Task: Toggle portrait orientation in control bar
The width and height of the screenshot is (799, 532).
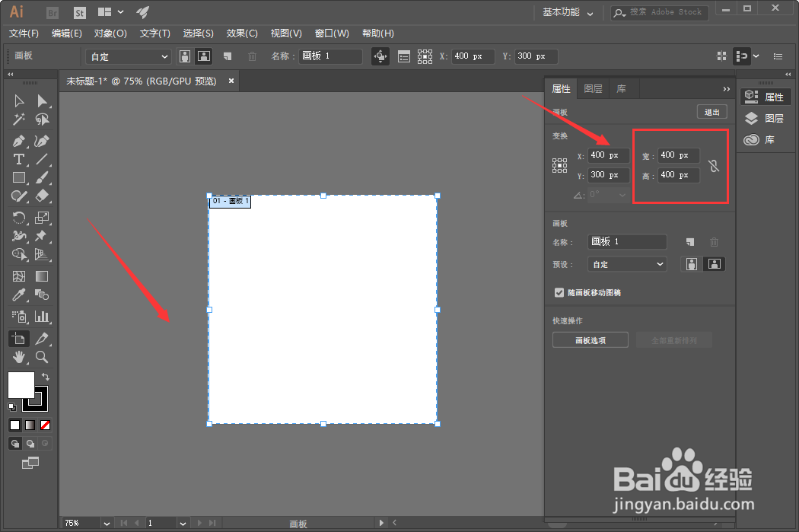Action: 186,56
